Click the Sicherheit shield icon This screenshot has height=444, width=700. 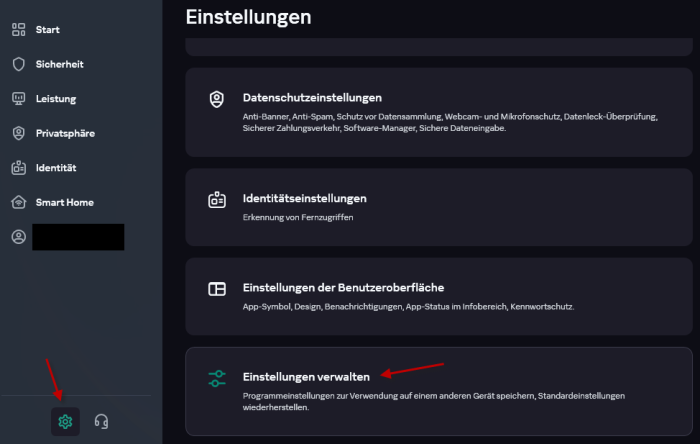[18, 64]
